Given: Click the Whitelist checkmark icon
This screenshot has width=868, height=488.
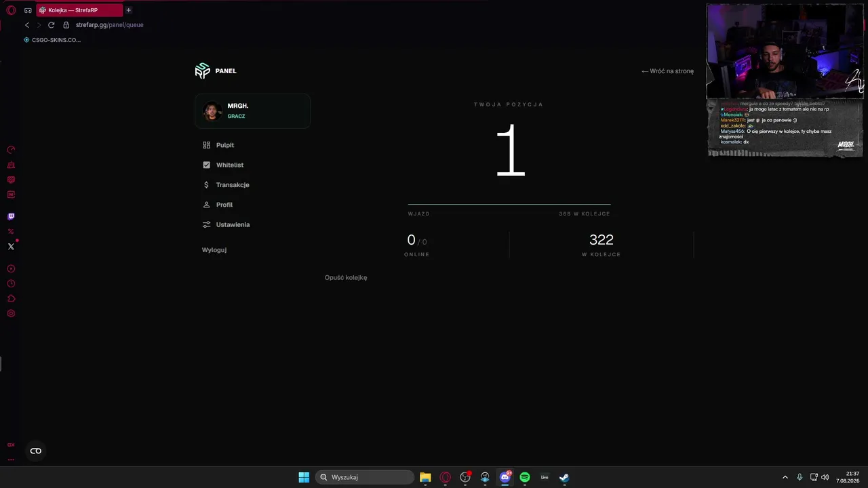Looking at the screenshot, I should pyautogui.click(x=207, y=165).
